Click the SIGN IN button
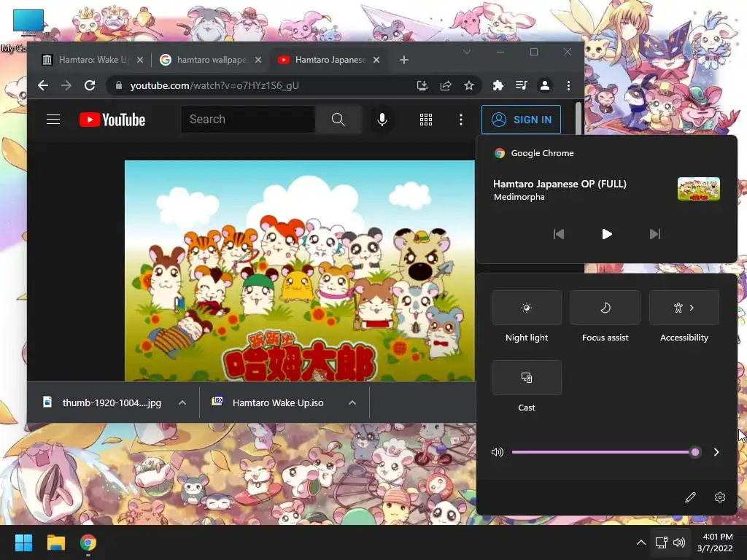This screenshot has width=747, height=560. [x=521, y=120]
